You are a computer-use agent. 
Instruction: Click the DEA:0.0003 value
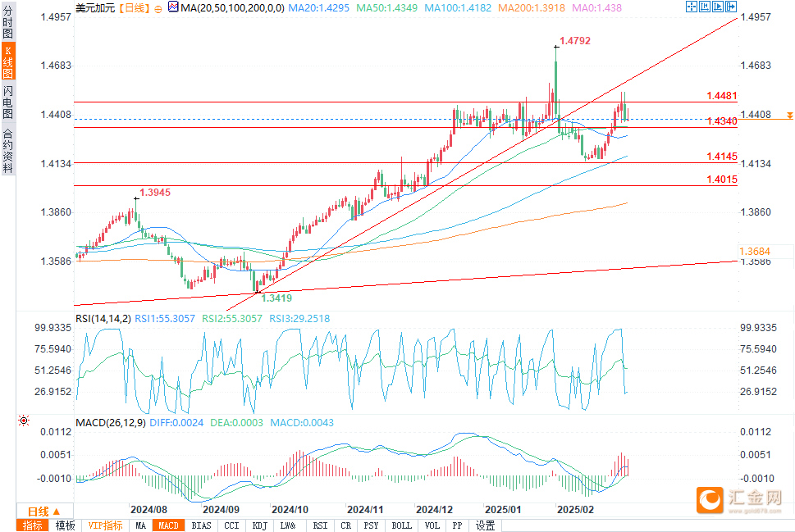[237, 422]
